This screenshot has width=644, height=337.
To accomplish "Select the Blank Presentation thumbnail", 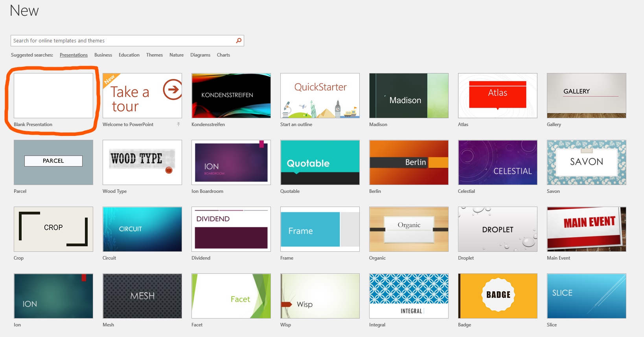I will point(53,95).
